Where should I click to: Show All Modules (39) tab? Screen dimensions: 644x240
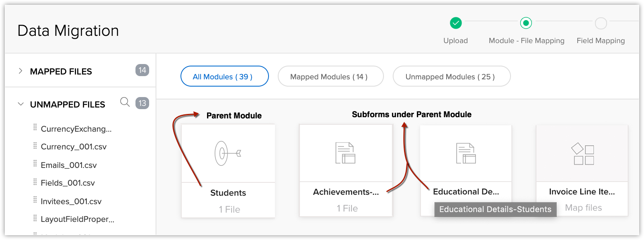tap(224, 77)
